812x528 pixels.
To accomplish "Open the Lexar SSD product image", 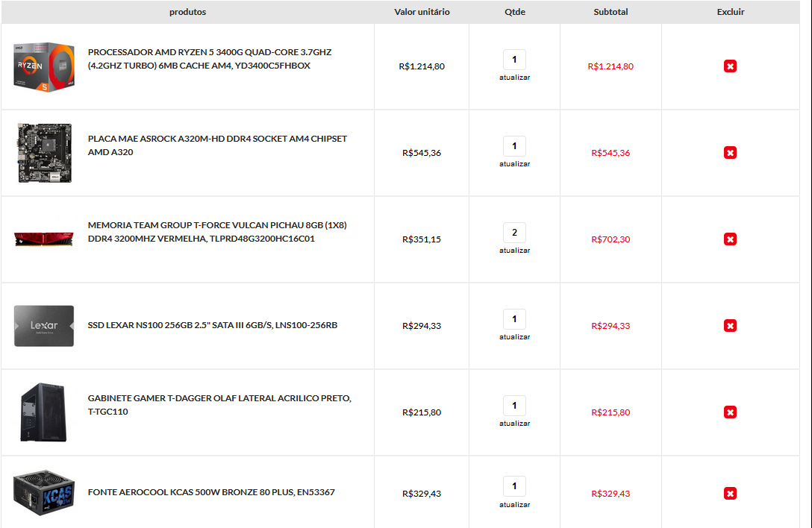I will [44, 326].
